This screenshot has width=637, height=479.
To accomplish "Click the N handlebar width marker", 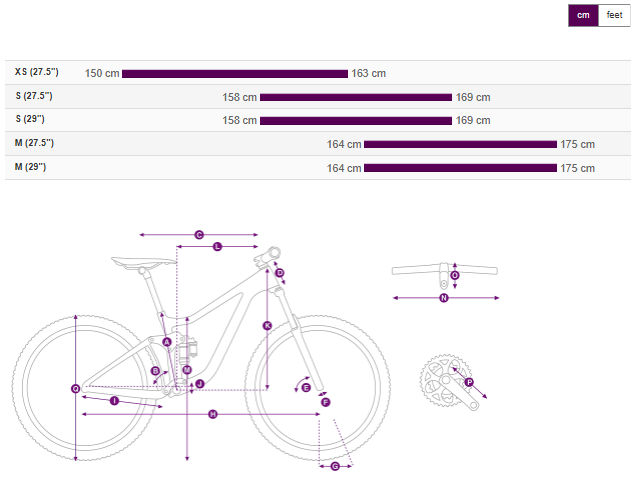I will (x=445, y=297).
